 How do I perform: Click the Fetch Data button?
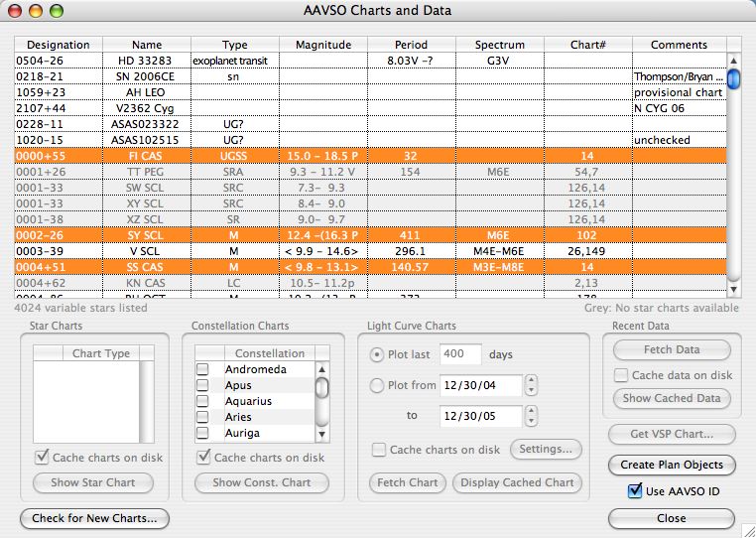tap(672, 349)
